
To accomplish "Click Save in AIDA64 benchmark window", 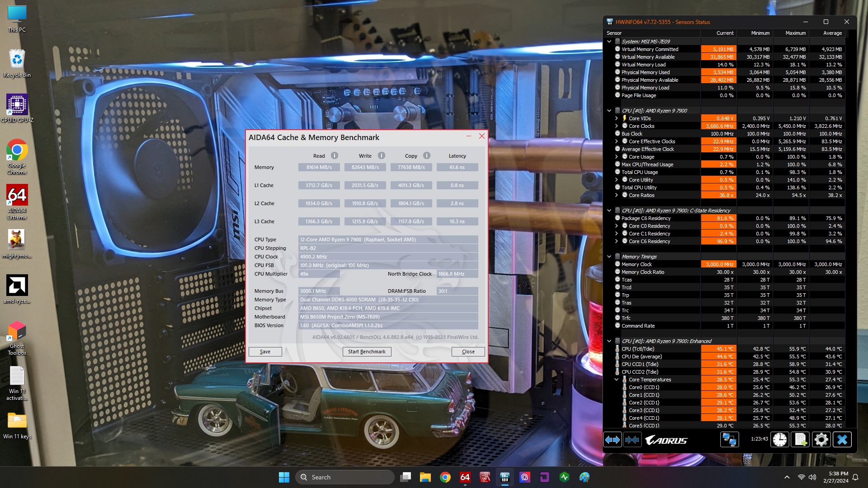I will [x=265, y=352].
